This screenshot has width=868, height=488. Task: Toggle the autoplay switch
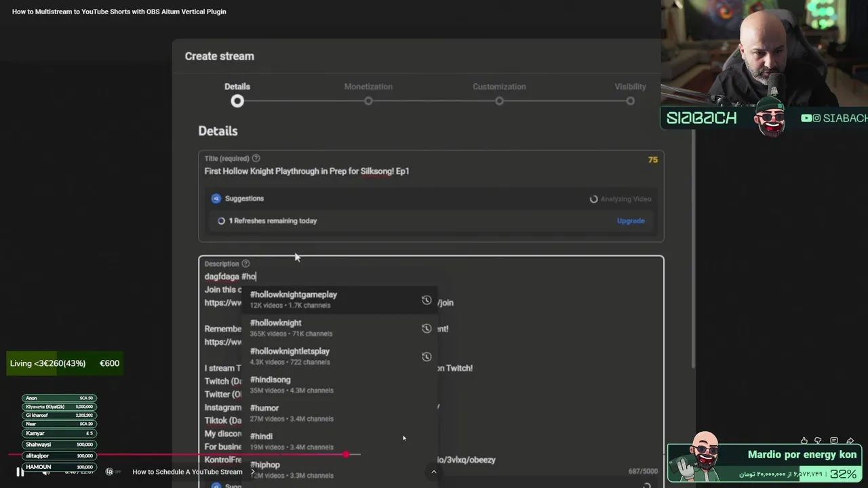pyautogui.click(x=113, y=472)
